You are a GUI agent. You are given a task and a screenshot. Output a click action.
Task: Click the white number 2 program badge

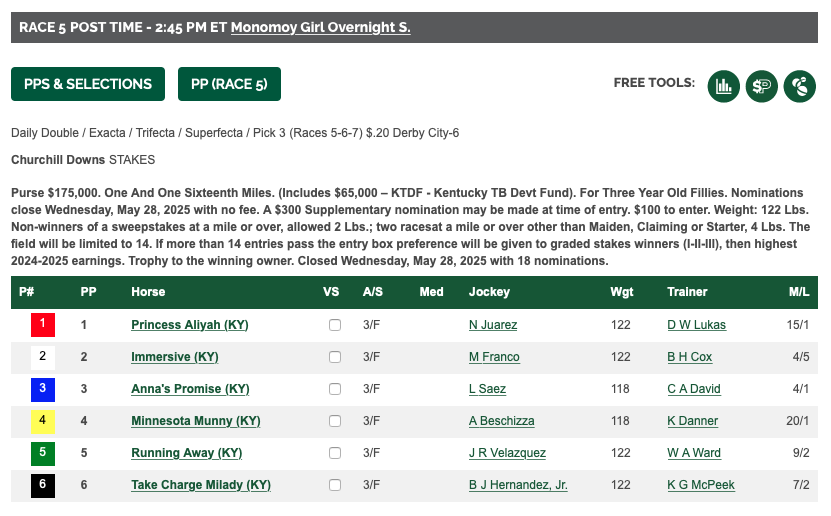point(43,357)
